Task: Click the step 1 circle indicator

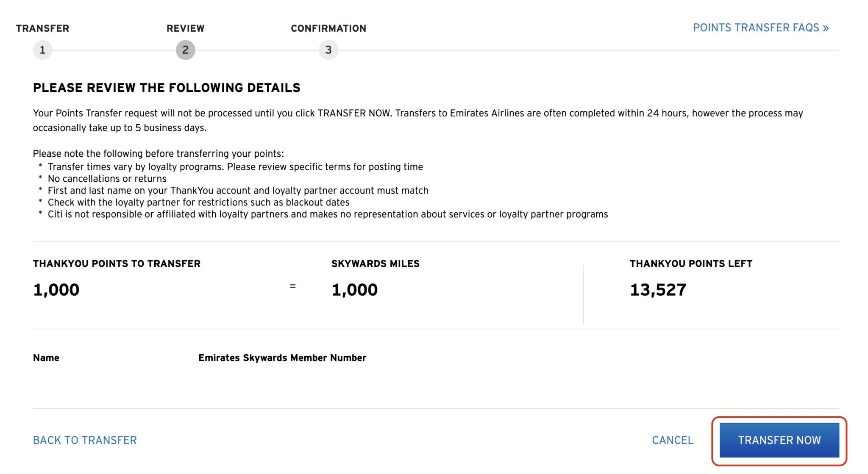Action: pyautogui.click(x=42, y=50)
